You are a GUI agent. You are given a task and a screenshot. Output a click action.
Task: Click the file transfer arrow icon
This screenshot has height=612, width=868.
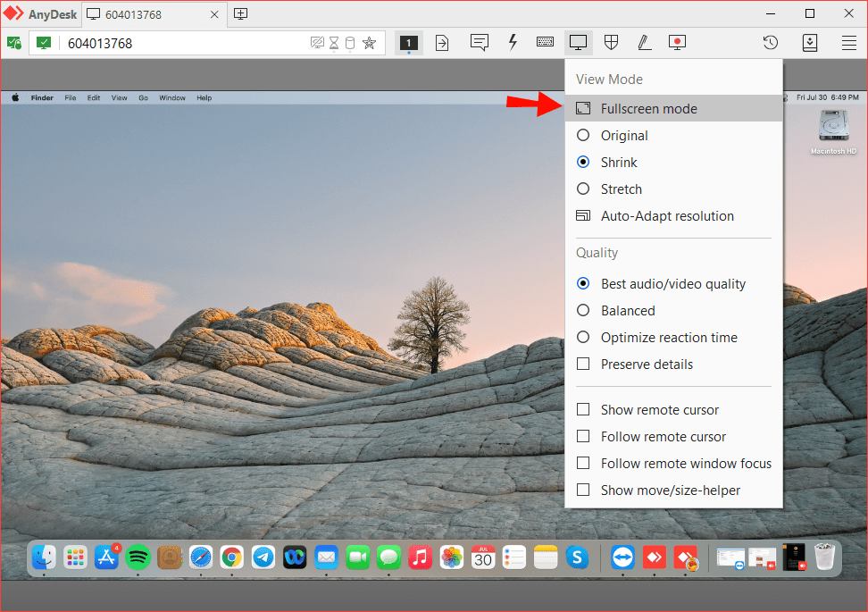point(442,42)
